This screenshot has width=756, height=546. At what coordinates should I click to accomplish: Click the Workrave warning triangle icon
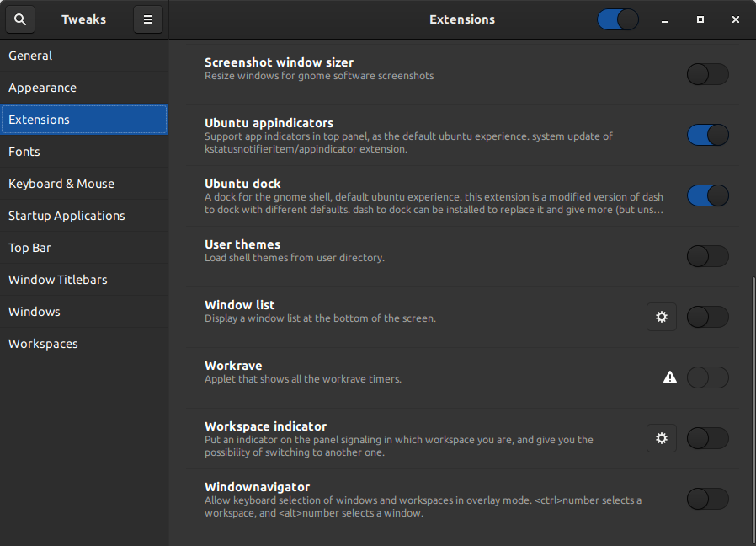tap(670, 377)
